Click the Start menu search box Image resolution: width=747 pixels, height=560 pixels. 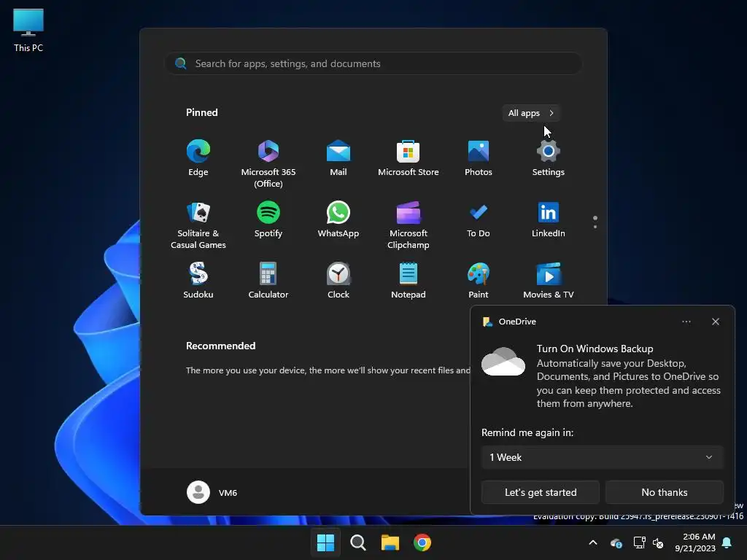pyautogui.click(x=373, y=63)
